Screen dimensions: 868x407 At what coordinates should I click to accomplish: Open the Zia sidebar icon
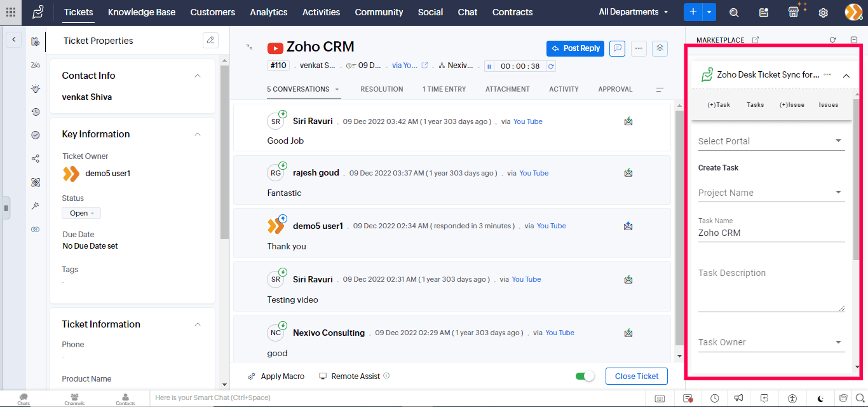click(36, 65)
